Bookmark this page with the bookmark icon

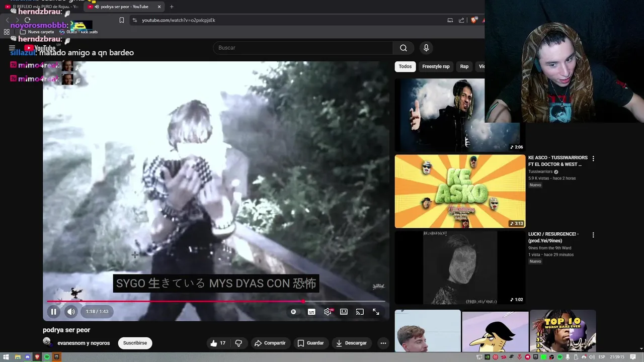(x=121, y=20)
